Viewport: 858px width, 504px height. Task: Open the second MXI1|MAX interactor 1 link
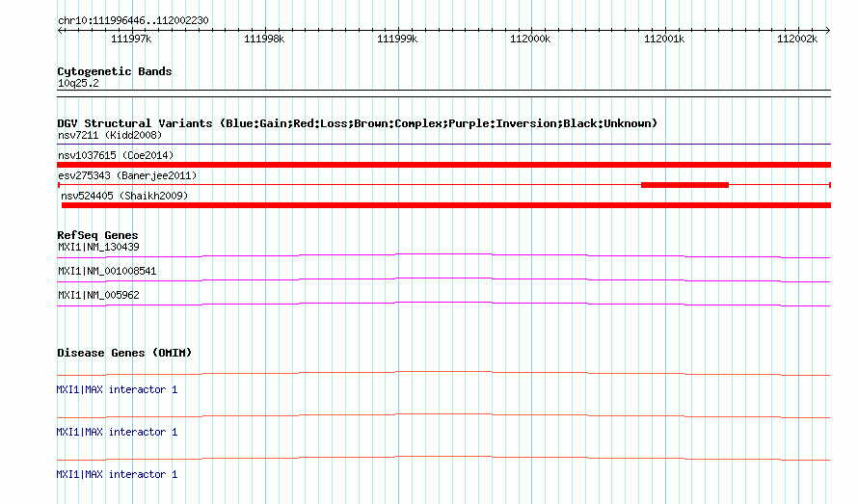tap(117, 433)
